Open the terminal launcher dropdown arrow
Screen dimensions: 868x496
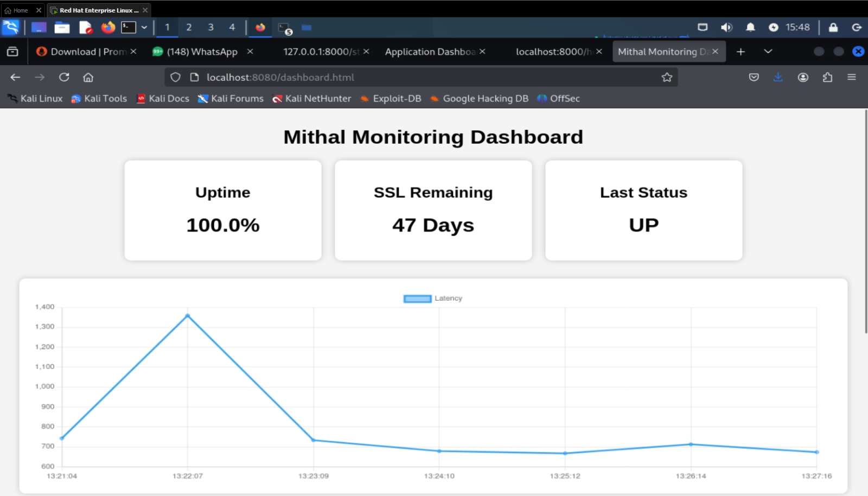144,27
